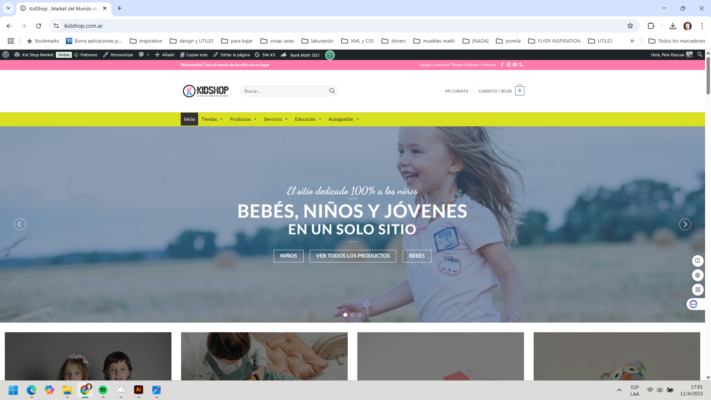Open the FLYER INSPIRATION bookmarks folder
711x400 pixels.
pos(554,41)
